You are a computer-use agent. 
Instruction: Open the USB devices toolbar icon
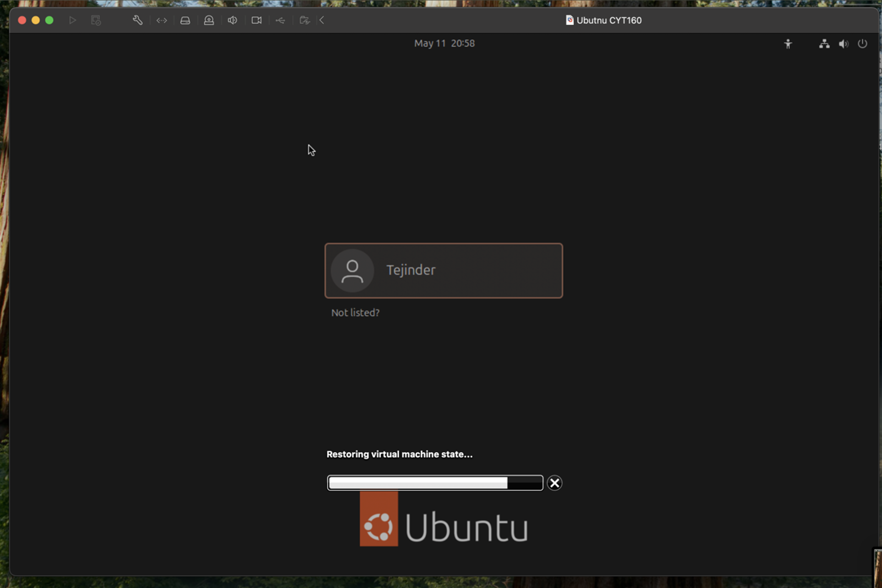click(281, 20)
